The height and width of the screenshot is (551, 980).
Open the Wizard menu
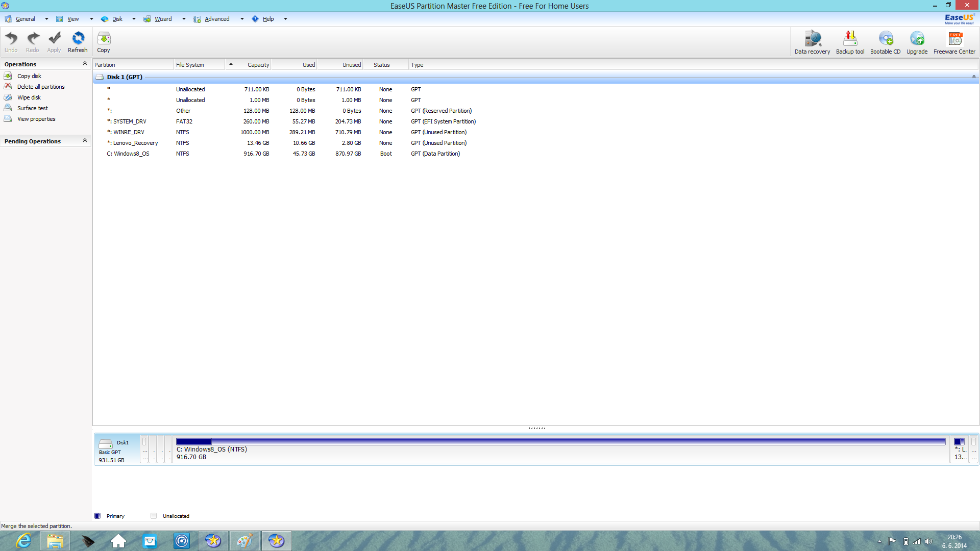tap(163, 19)
